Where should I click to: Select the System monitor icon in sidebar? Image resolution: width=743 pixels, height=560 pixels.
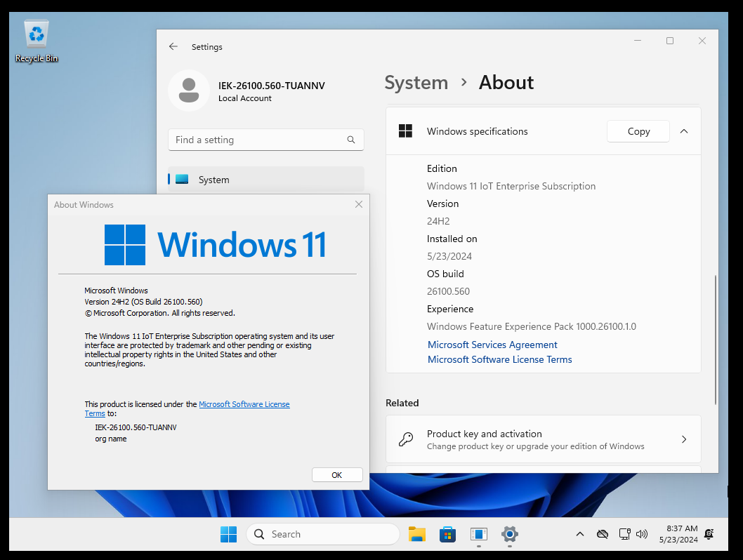[x=182, y=180]
